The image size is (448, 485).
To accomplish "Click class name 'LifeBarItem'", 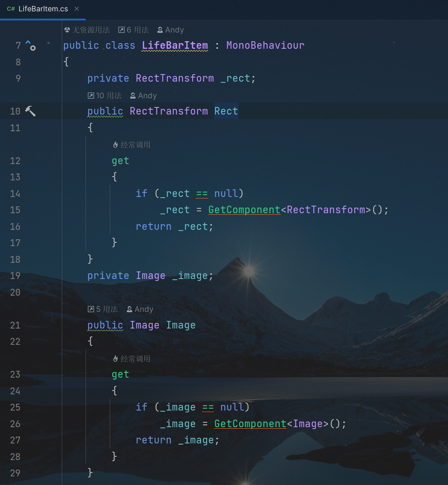I will [175, 45].
